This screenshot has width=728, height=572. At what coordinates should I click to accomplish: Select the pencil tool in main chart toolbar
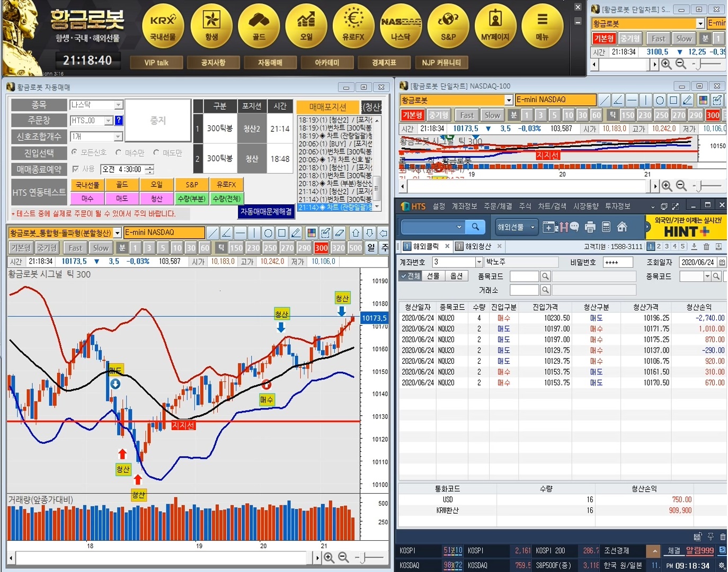click(x=296, y=233)
